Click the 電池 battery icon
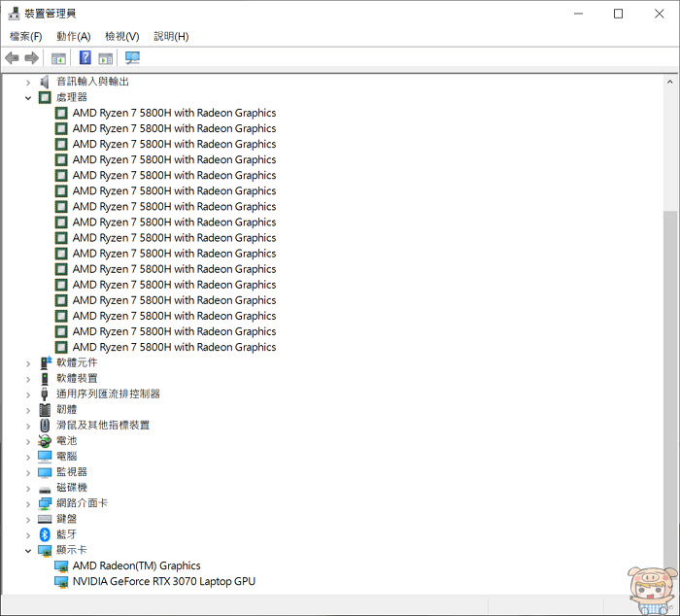 pos(45,441)
